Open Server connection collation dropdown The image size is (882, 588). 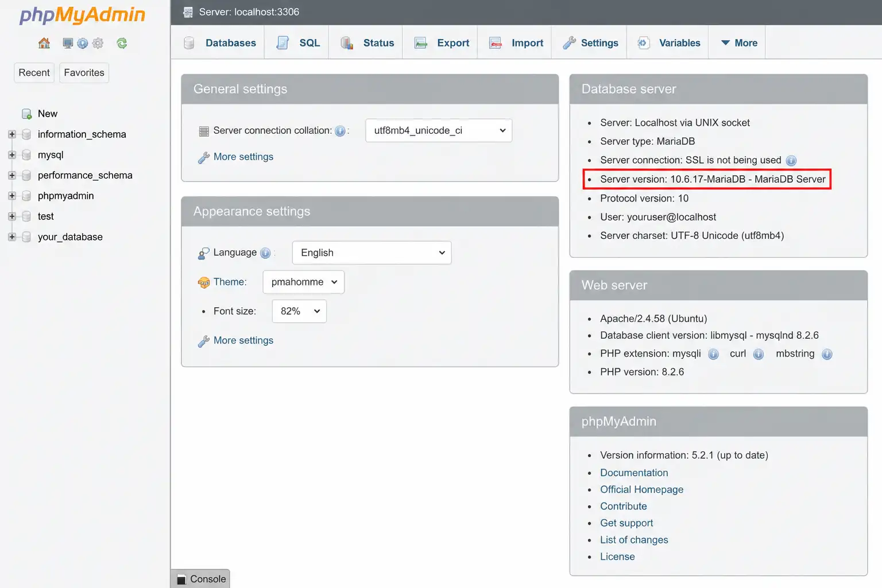click(x=439, y=130)
